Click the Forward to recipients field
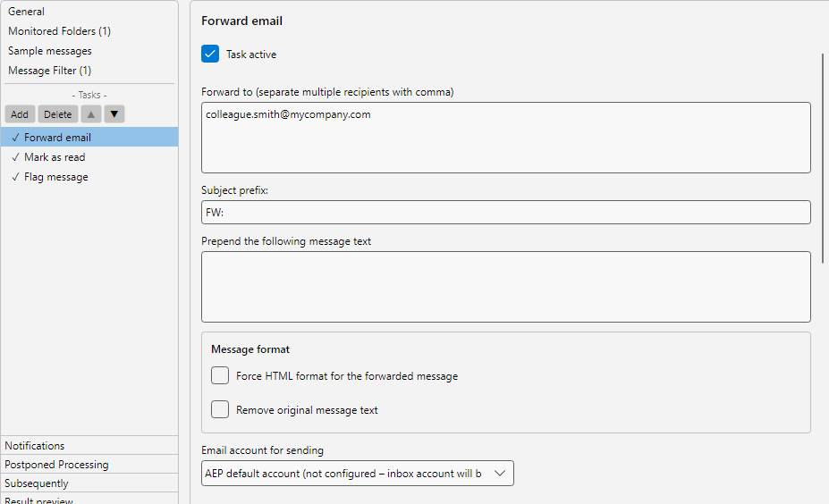The height and width of the screenshot is (504, 829). click(x=506, y=138)
